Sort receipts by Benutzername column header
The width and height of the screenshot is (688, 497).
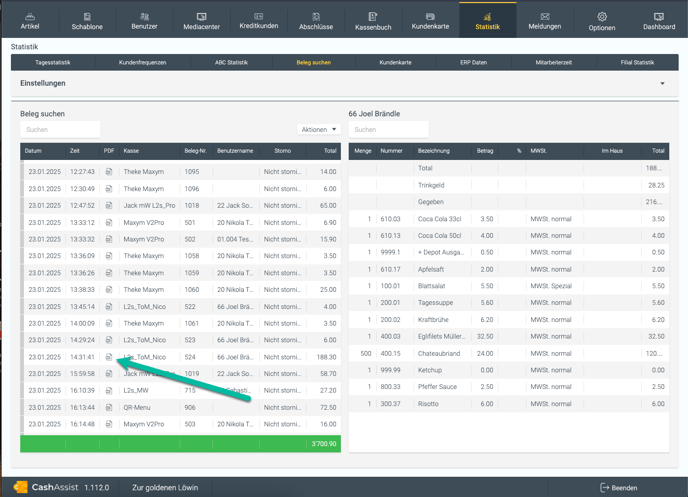pyautogui.click(x=235, y=151)
